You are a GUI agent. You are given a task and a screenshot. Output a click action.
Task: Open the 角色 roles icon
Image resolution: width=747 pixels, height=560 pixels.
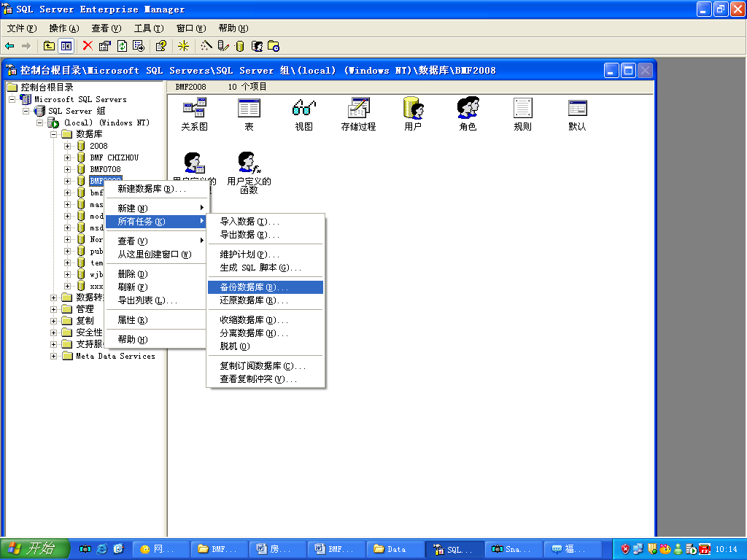(x=468, y=114)
